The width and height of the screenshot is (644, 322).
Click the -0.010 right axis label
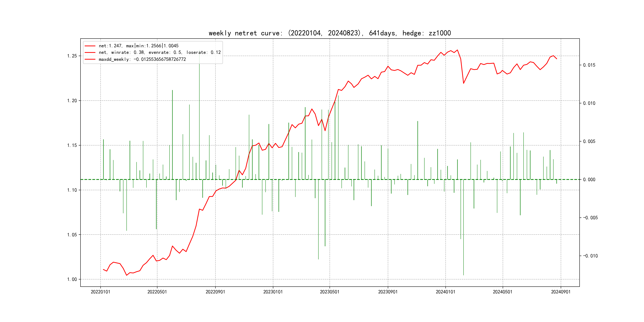[x=590, y=256]
